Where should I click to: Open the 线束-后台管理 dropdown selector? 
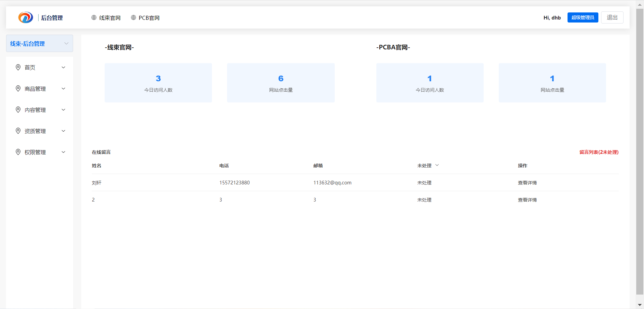click(x=40, y=43)
